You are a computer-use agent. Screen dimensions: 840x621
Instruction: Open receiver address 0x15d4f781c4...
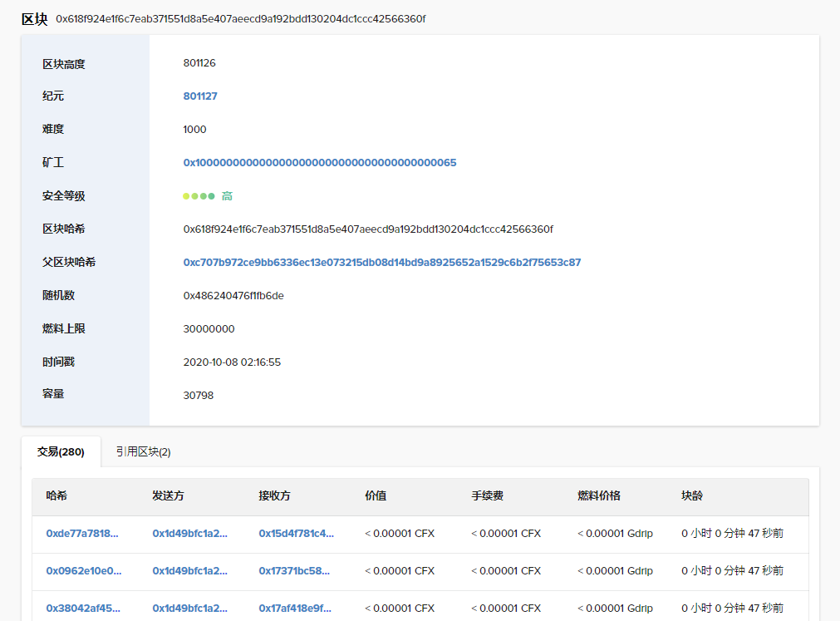[297, 533]
